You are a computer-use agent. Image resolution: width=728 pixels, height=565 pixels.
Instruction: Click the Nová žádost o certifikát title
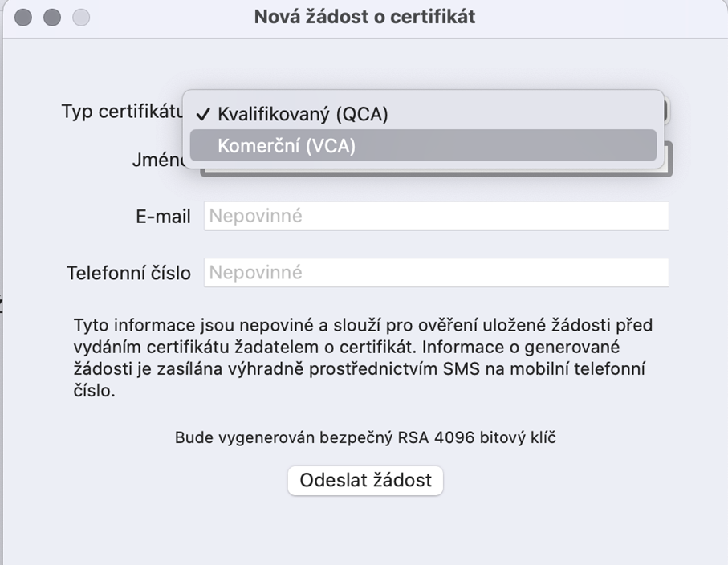point(364,17)
